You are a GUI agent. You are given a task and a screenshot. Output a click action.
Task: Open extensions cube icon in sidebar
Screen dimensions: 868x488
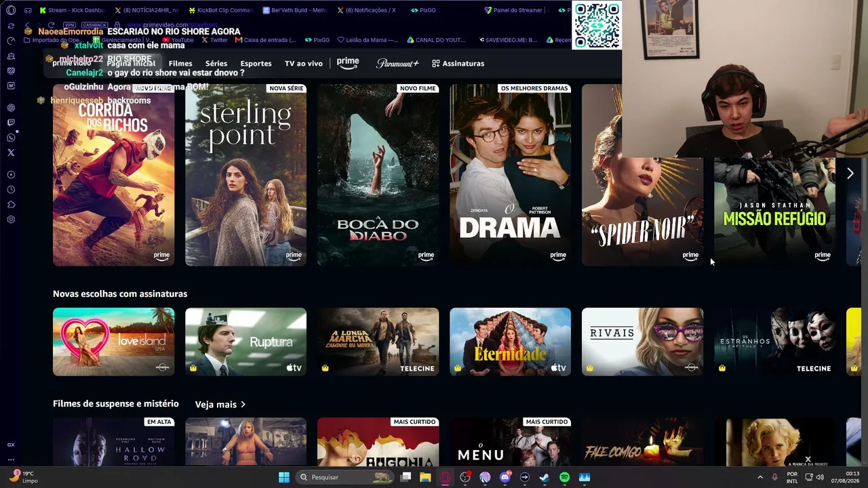pyautogui.click(x=11, y=205)
